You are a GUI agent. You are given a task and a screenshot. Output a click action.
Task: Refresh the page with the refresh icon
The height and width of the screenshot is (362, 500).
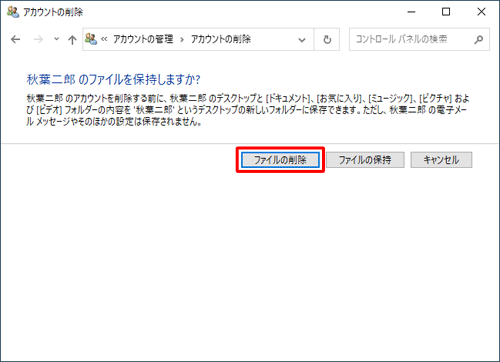point(327,40)
